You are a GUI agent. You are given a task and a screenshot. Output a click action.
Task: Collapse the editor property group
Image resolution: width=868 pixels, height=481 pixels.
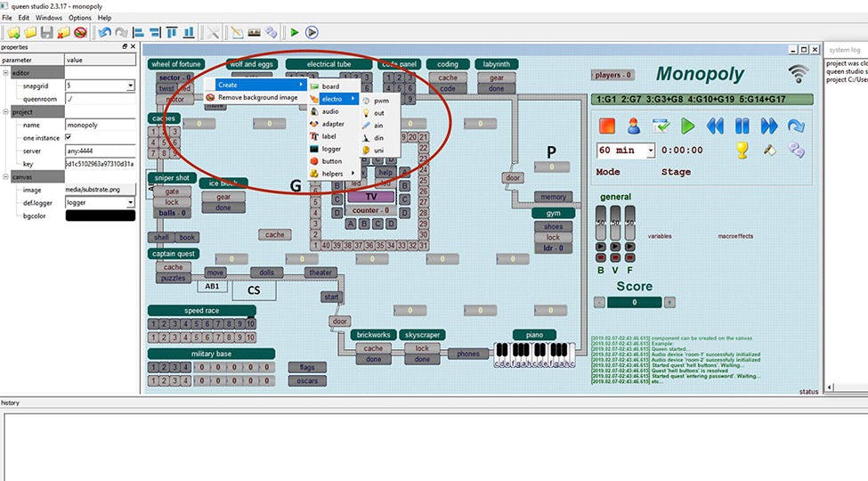pos(5,72)
